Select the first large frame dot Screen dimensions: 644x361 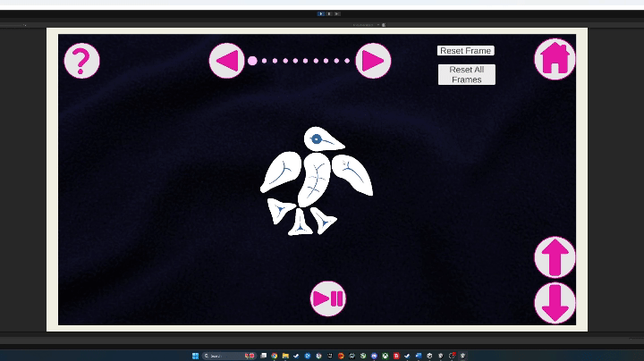coord(252,61)
